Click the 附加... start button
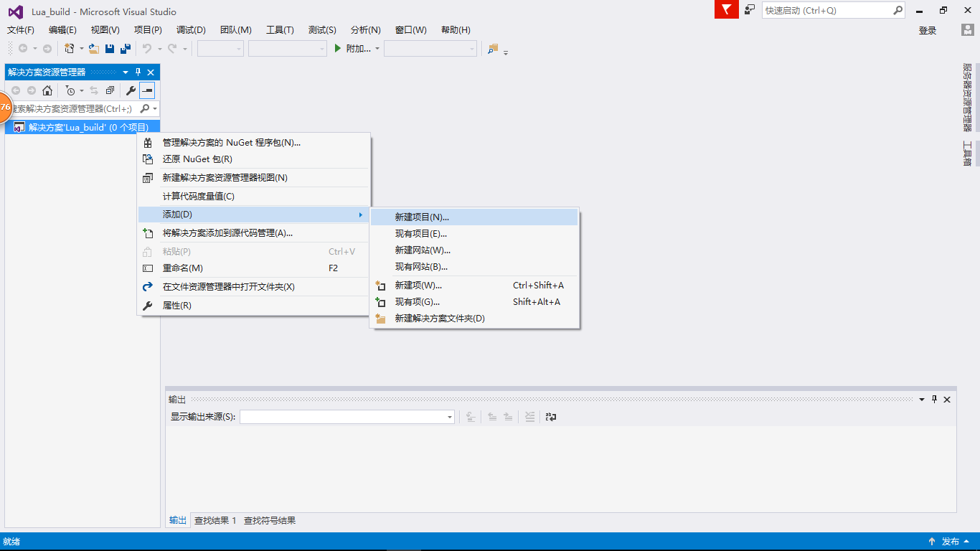This screenshot has width=980, height=551. pyautogui.click(x=352, y=49)
